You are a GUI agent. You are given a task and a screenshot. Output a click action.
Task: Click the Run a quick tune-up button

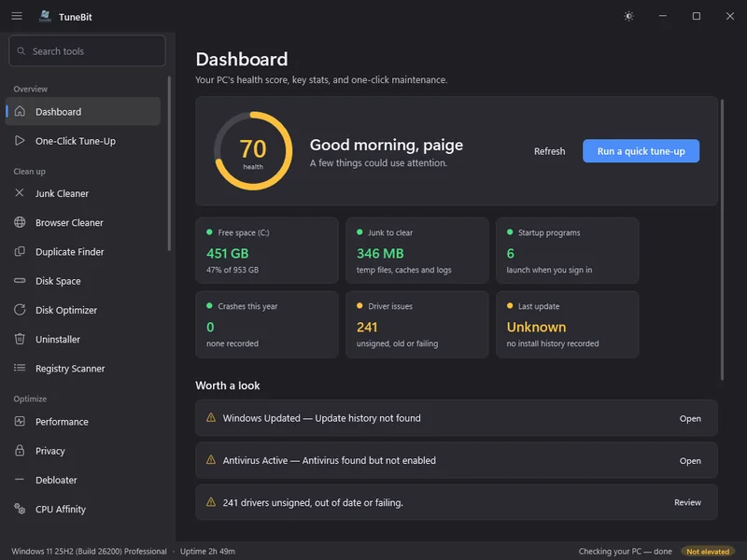point(641,151)
